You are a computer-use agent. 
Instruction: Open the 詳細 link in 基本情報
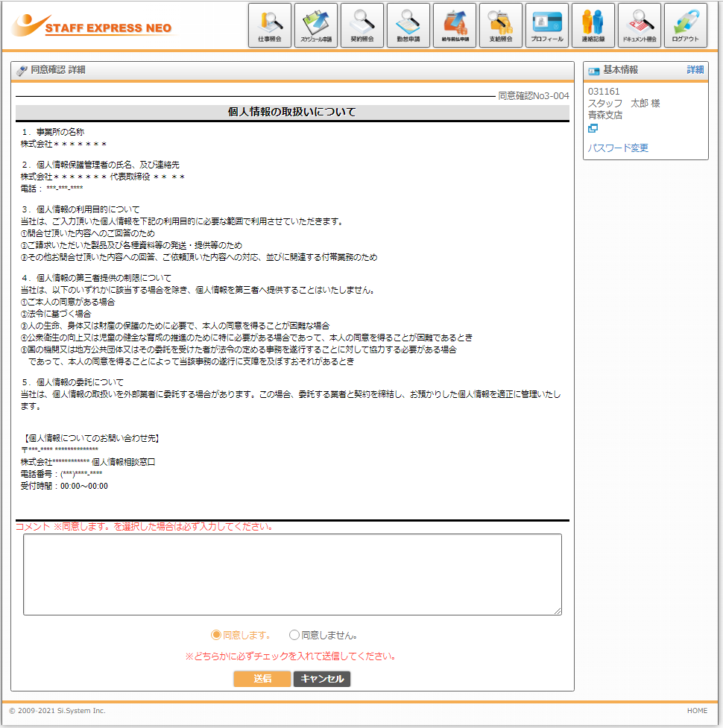(695, 70)
